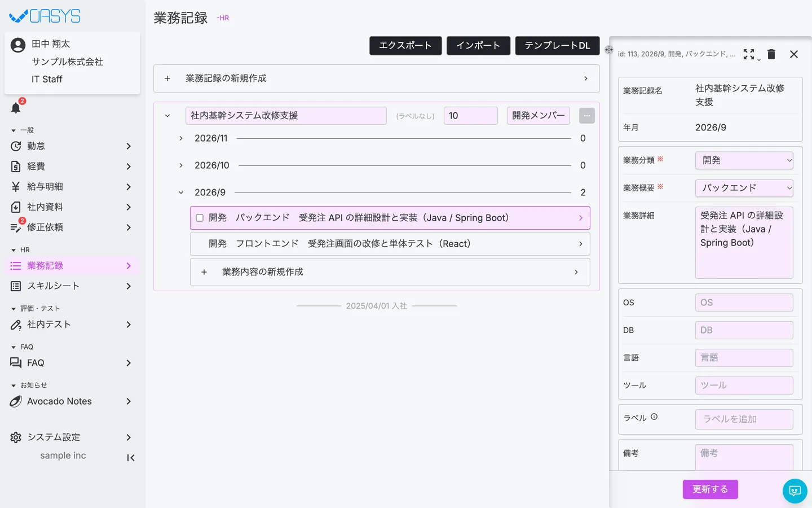
Task: Click the 勤怠 clock icon in the sidebar
Action: [x=16, y=146]
